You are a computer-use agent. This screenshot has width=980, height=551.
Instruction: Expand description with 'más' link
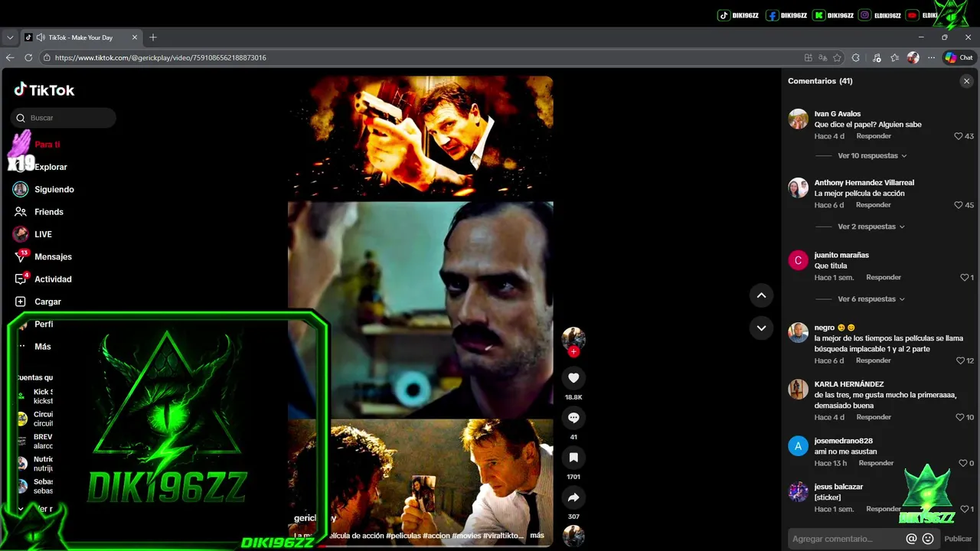click(537, 536)
